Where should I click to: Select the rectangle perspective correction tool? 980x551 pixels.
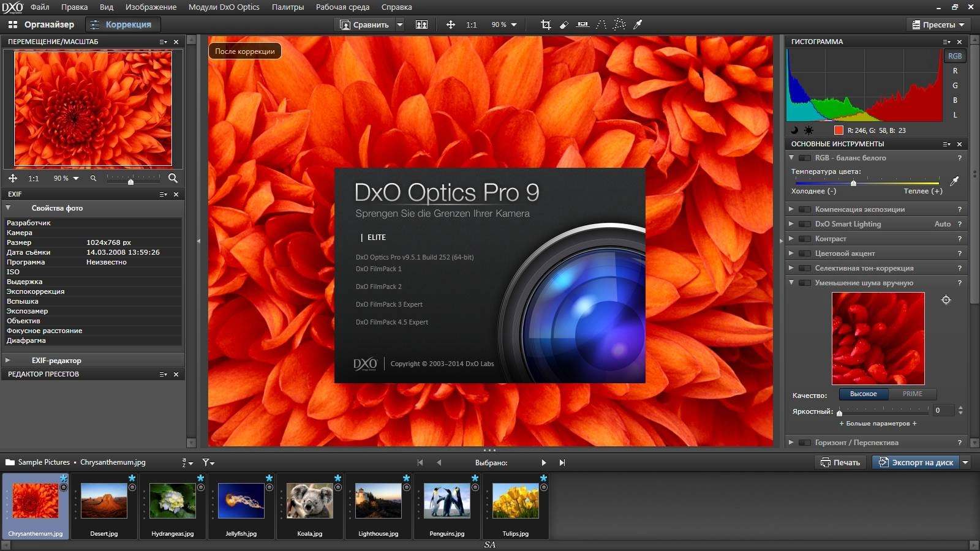coord(619,24)
